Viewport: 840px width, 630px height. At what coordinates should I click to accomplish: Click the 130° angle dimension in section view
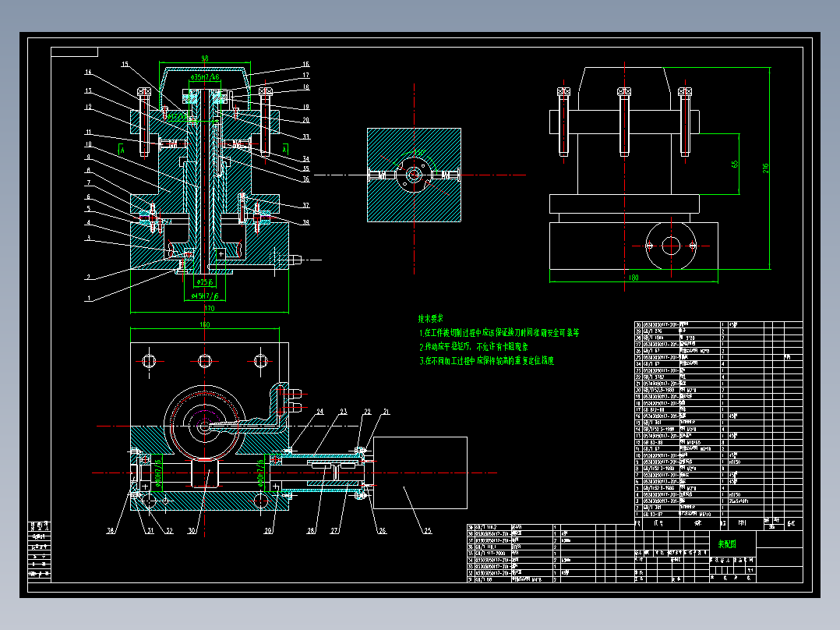tap(419, 154)
